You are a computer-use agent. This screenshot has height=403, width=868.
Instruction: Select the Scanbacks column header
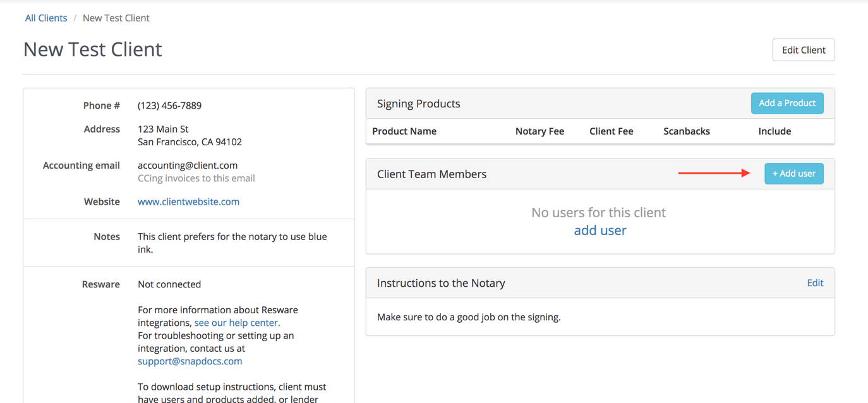pos(686,131)
